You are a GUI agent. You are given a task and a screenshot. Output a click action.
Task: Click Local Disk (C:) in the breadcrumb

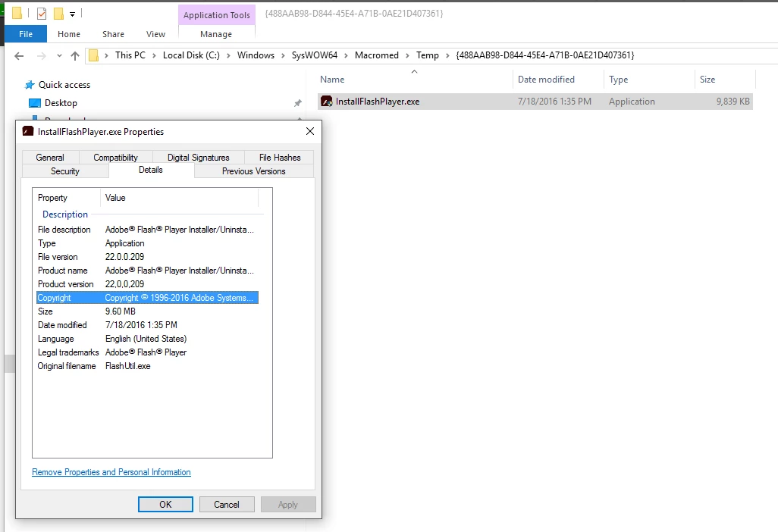click(191, 55)
